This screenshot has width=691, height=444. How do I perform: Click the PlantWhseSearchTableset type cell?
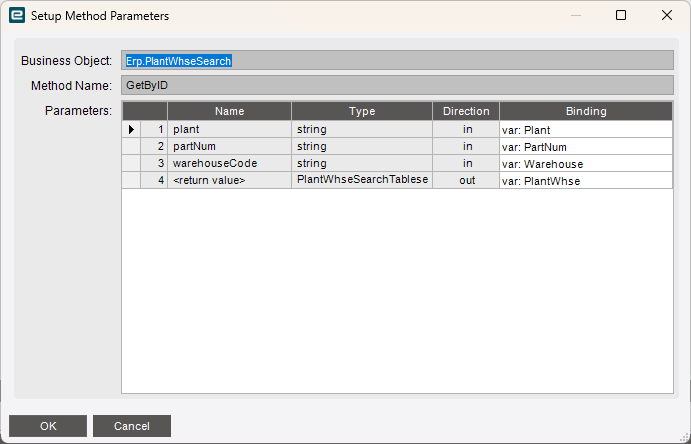361,180
